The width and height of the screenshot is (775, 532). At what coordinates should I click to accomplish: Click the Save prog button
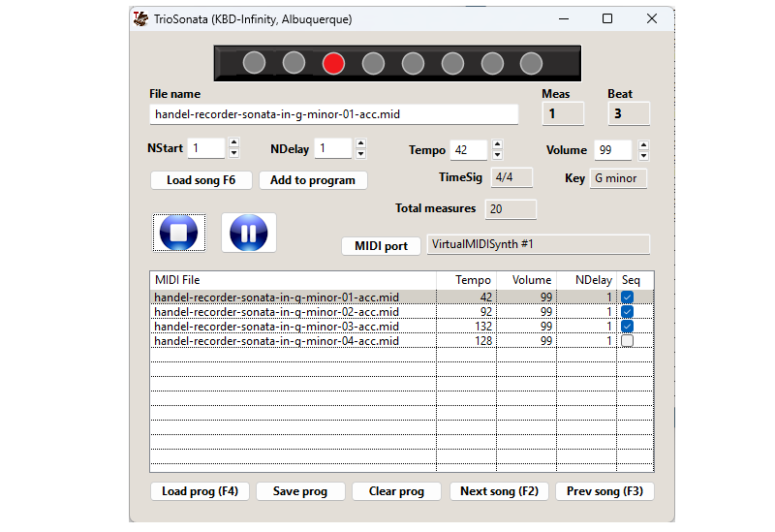[300, 491]
